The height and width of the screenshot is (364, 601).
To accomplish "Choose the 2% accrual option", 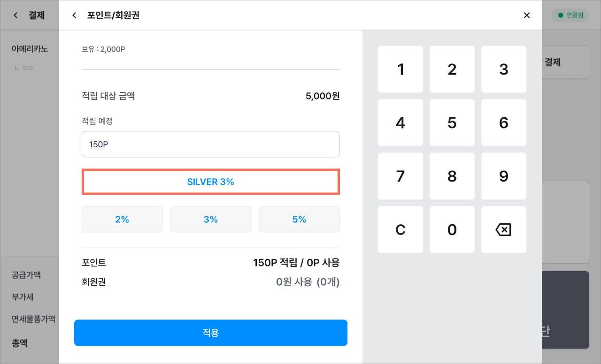I will [x=122, y=219].
